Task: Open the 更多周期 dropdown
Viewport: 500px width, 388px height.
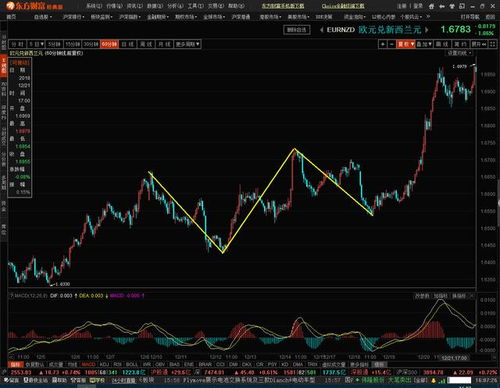Action: pyautogui.click(x=188, y=44)
